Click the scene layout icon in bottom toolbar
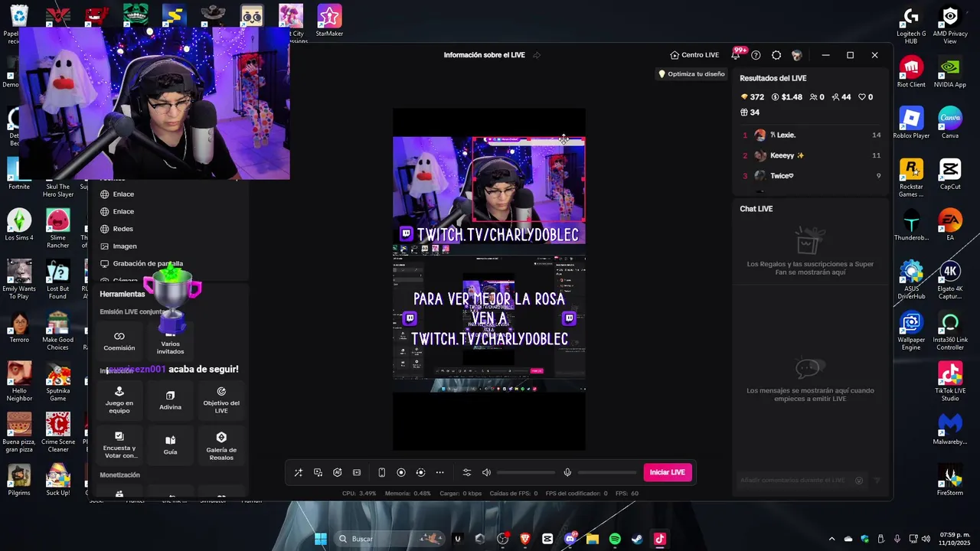980x551 pixels. tap(357, 473)
